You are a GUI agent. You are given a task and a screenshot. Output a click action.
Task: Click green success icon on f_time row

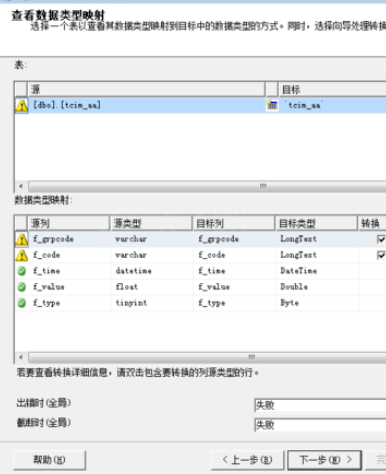coord(22,271)
